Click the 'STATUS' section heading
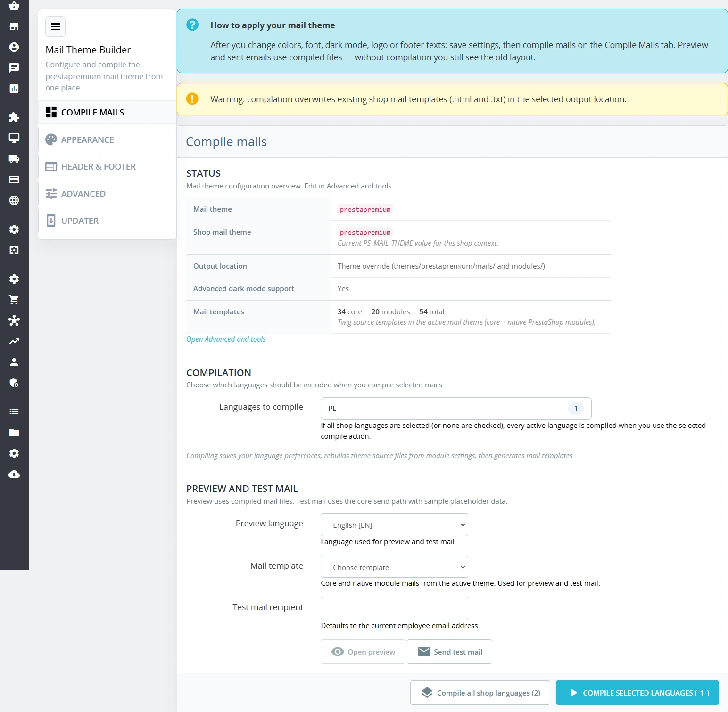728x712 pixels. point(203,173)
